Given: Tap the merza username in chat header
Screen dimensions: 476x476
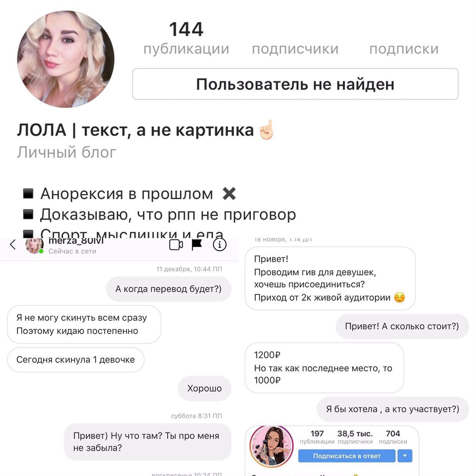Looking at the screenshot, I should click(x=76, y=241).
